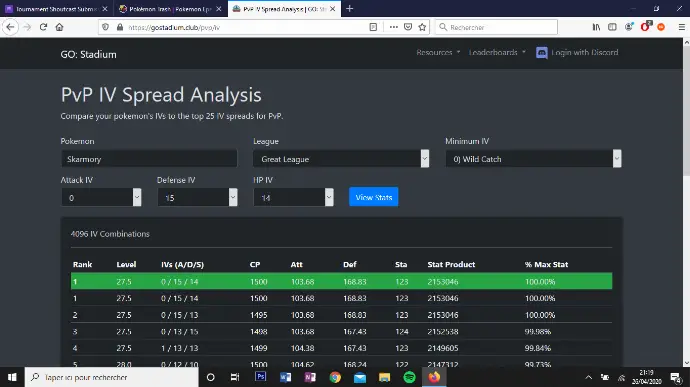
Task: Open Spotify from the taskbar
Action: tap(409, 377)
